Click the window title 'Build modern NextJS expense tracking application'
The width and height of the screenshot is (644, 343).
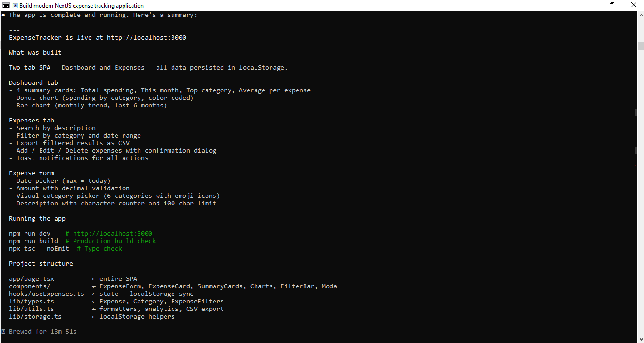(82, 6)
